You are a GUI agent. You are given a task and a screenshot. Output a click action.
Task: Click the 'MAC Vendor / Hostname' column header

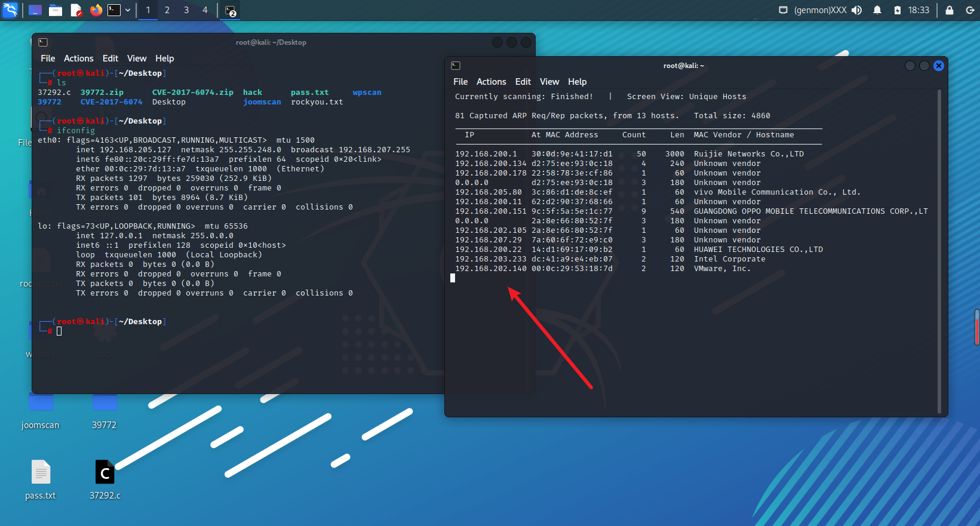(x=744, y=135)
